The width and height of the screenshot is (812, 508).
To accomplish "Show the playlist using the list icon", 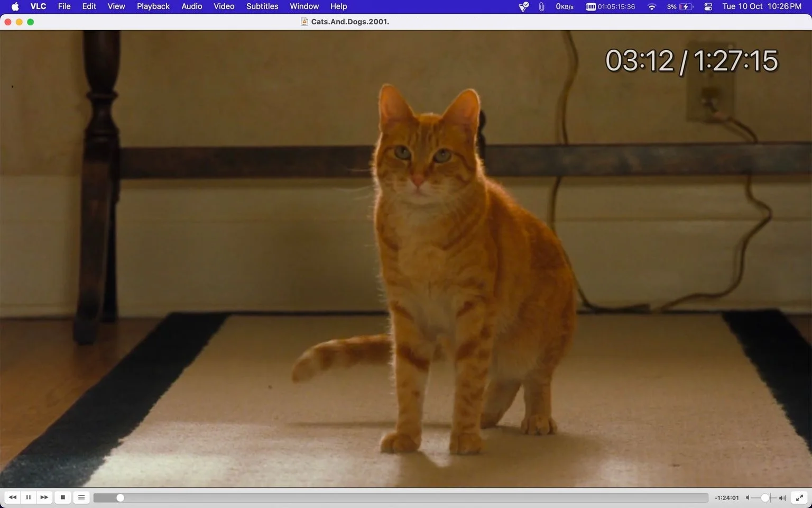I will 81,497.
